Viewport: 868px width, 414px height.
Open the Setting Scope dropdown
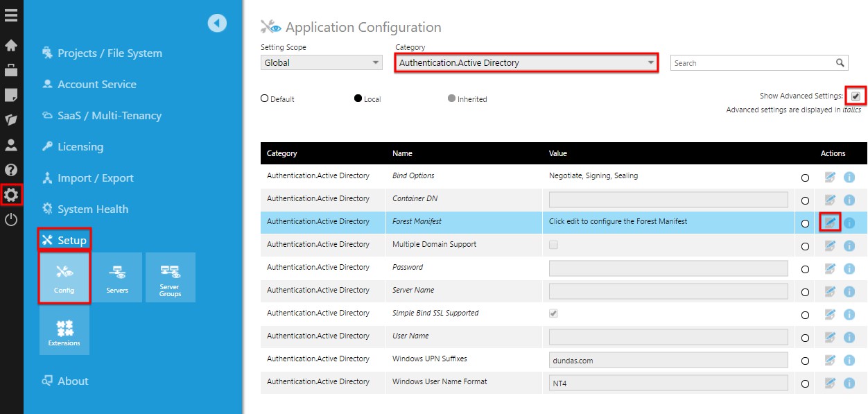tap(321, 62)
